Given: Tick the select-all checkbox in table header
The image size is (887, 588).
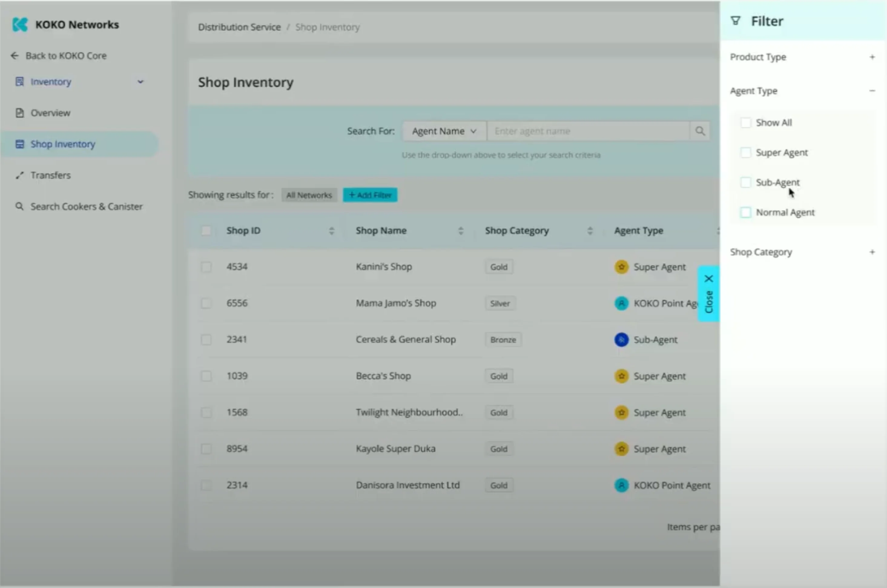Looking at the screenshot, I should tap(206, 231).
